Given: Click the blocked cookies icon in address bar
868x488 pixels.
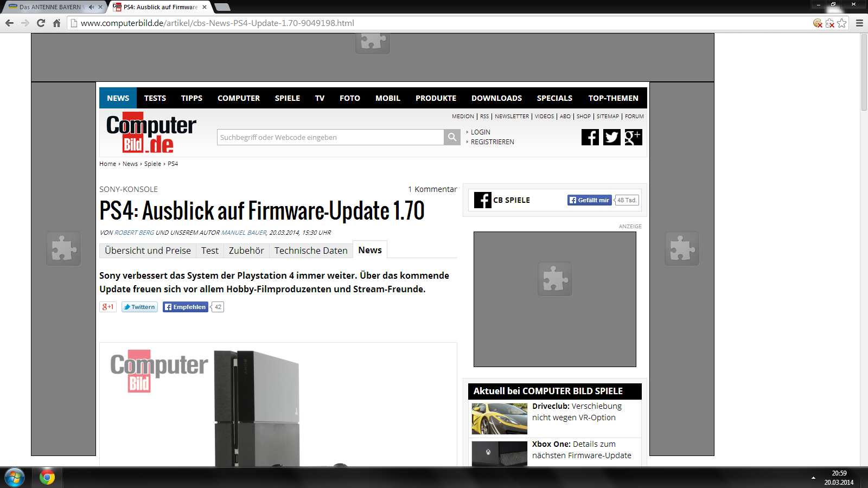Looking at the screenshot, I should 818,23.
